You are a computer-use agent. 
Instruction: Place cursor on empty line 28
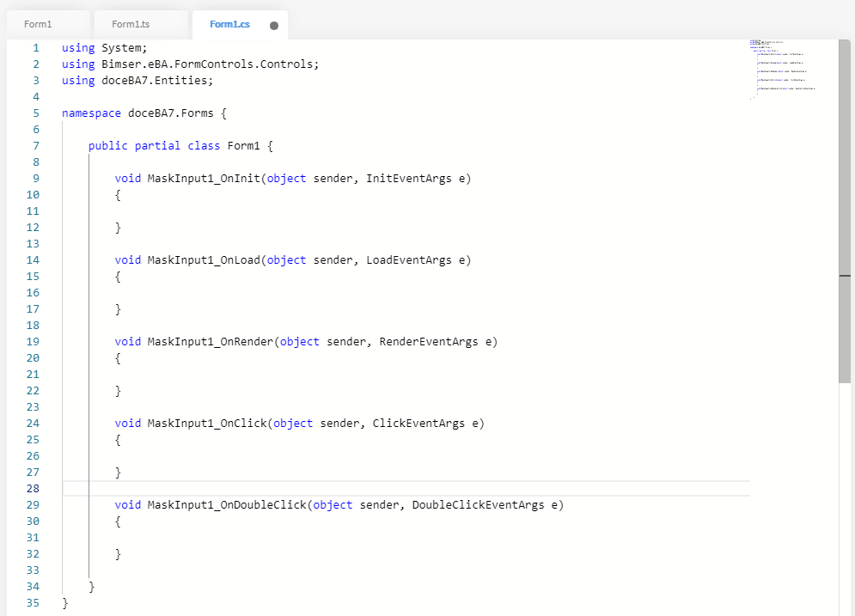click(x=344, y=489)
